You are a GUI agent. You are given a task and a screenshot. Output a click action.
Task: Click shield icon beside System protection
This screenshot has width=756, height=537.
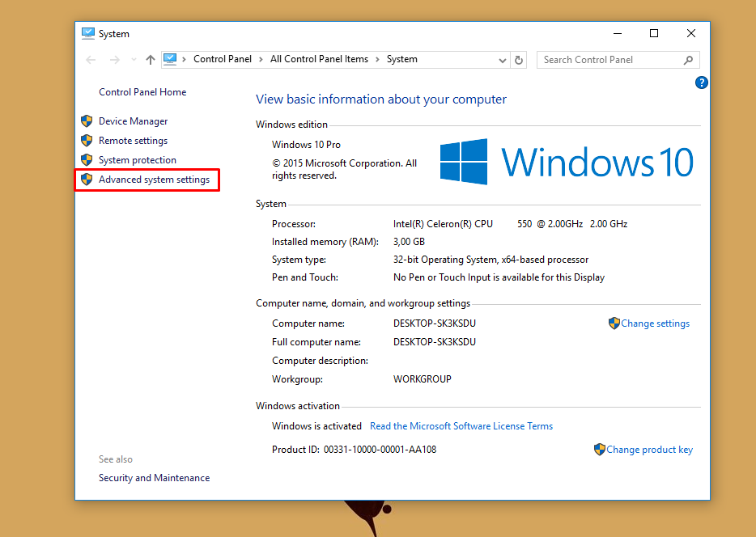point(87,159)
